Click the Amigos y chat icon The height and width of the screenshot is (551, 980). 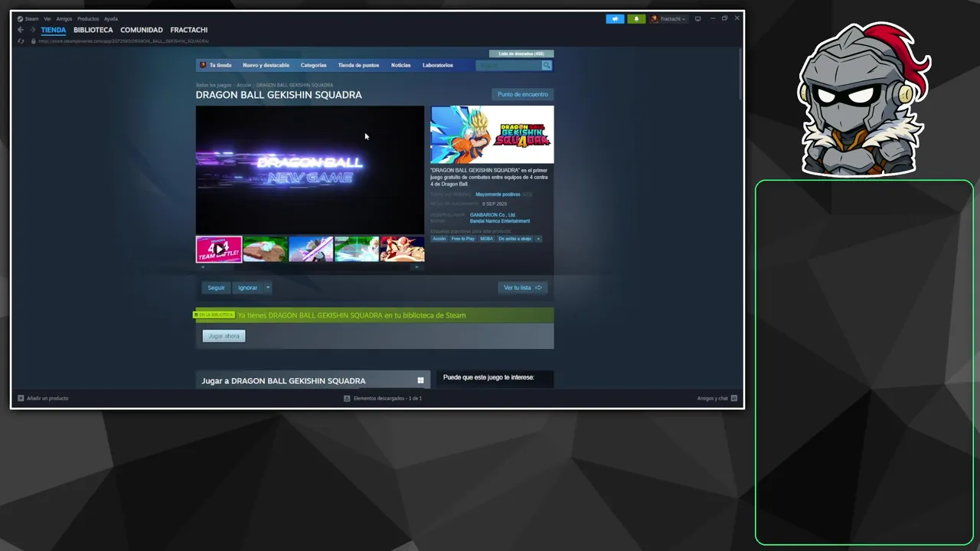coord(734,398)
